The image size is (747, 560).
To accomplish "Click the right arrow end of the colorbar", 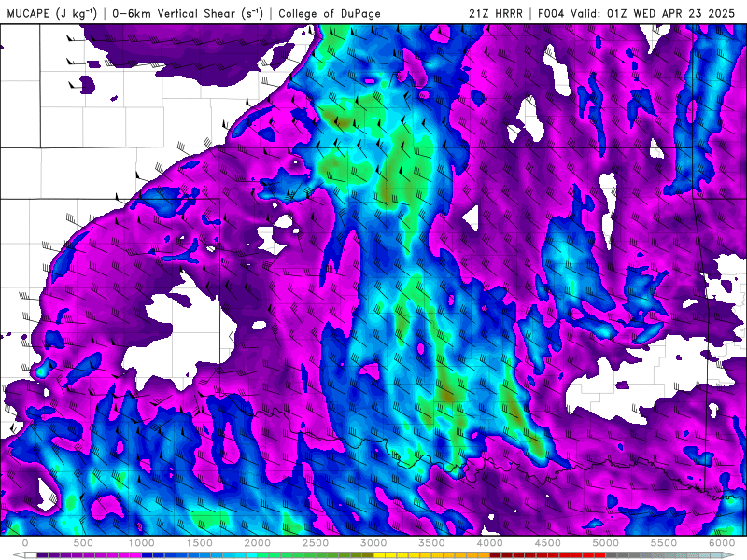I will click(x=729, y=555).
